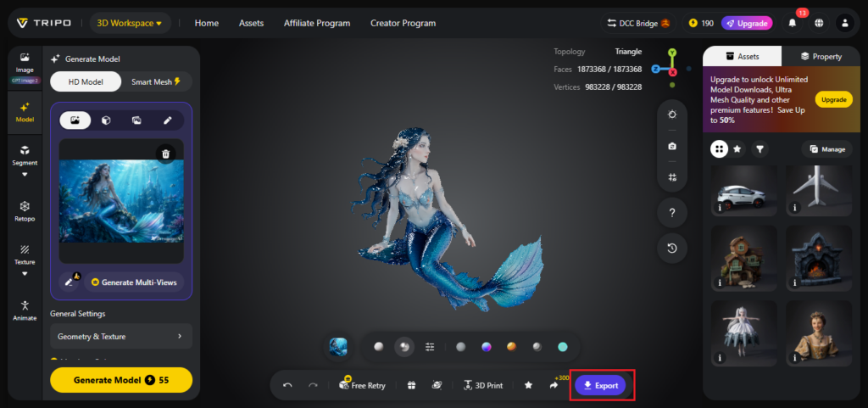Delete the uploaded mermaid image via trash icon
The image size is (868, 408).
[166, 153]
